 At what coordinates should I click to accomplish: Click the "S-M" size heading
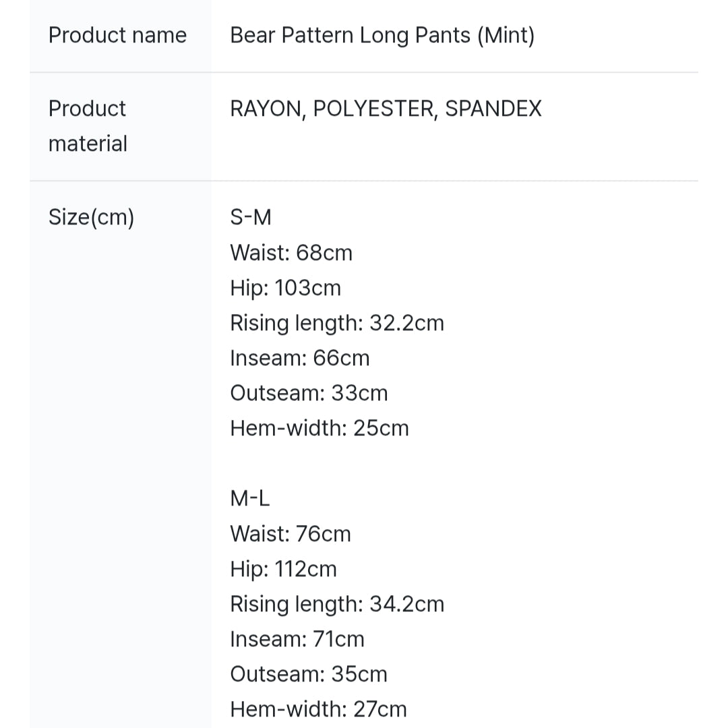click(251, 217)
